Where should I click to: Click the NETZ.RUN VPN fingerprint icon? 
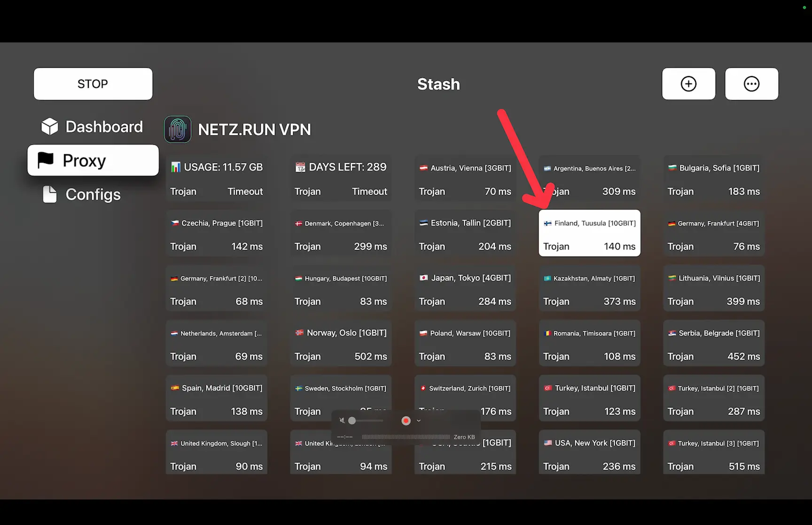(x=178, y=129)
